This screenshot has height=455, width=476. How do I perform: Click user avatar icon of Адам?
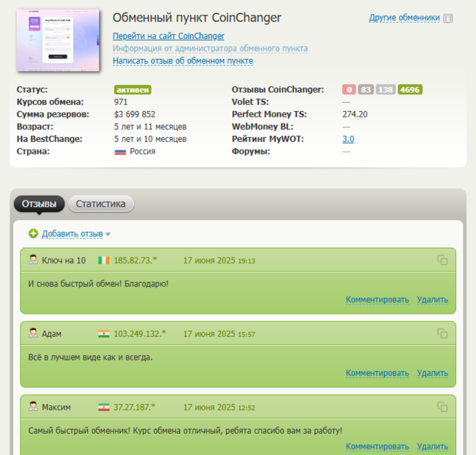coord(33,333)
